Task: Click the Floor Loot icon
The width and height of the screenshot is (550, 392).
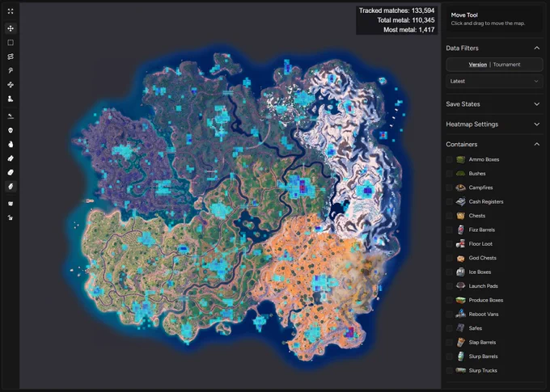Action: click(460, 243)
